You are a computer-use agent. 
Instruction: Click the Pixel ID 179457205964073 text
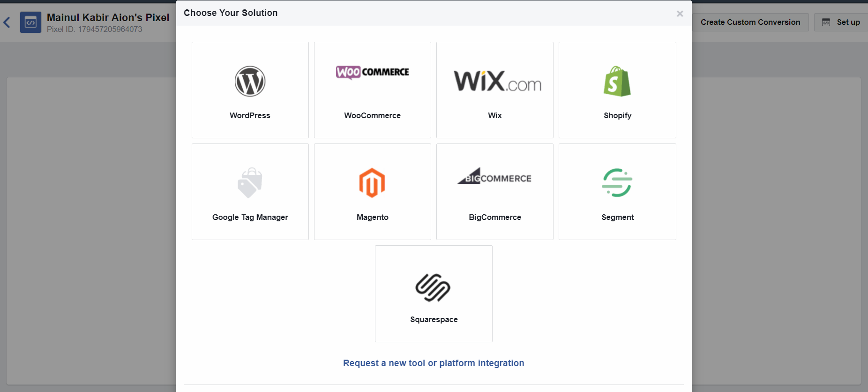[x=95, y=29]
